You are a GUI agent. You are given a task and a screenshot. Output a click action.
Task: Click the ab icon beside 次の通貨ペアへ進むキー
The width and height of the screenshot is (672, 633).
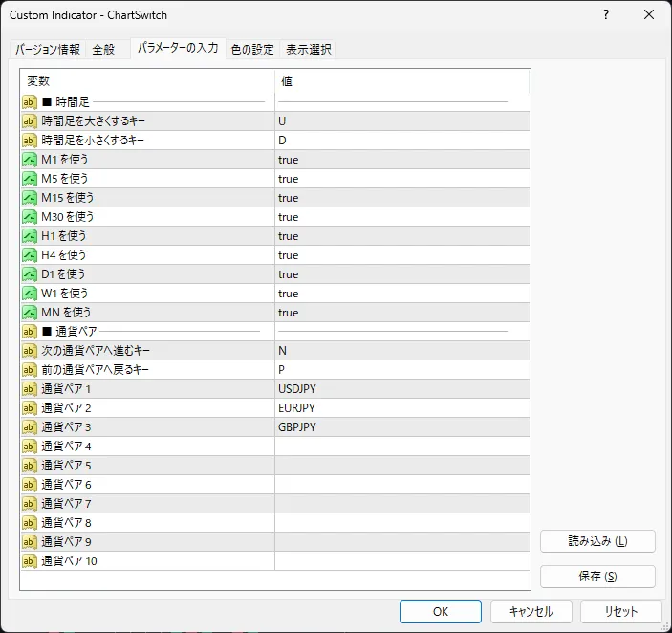(x=29, y=351)
